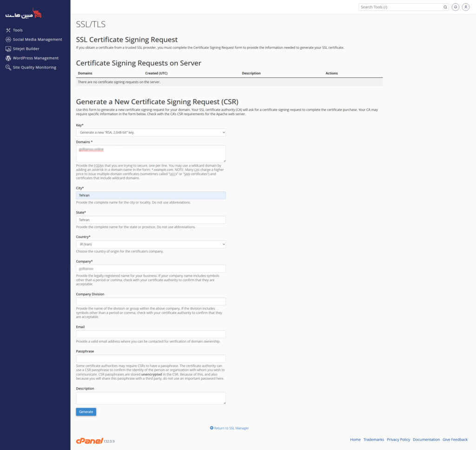
Task: Click the Give Feedback footer link
Action: (455, 439)
